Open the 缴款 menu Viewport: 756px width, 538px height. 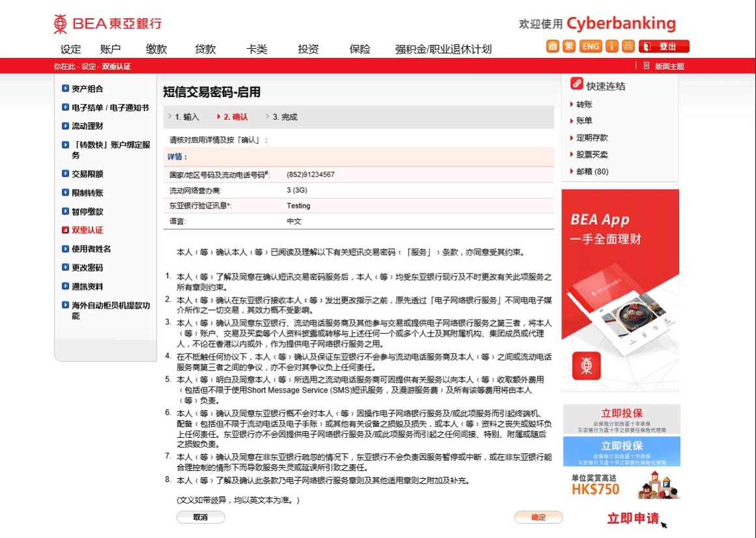tap(156, 49)
